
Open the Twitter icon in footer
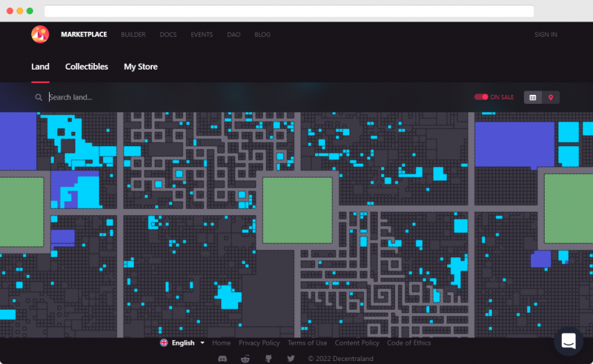tap(291, 358)
